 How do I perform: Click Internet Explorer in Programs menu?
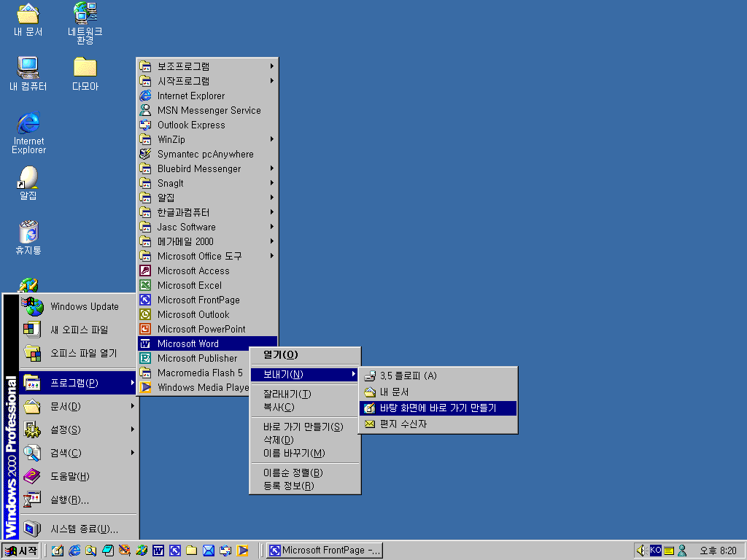click(x=207, y=96)
